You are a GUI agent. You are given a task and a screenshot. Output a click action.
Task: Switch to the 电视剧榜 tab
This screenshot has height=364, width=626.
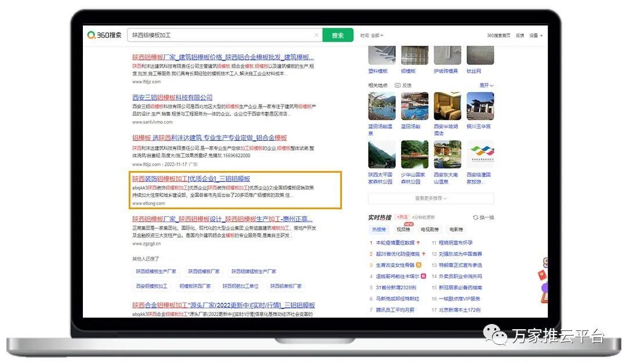430,230
